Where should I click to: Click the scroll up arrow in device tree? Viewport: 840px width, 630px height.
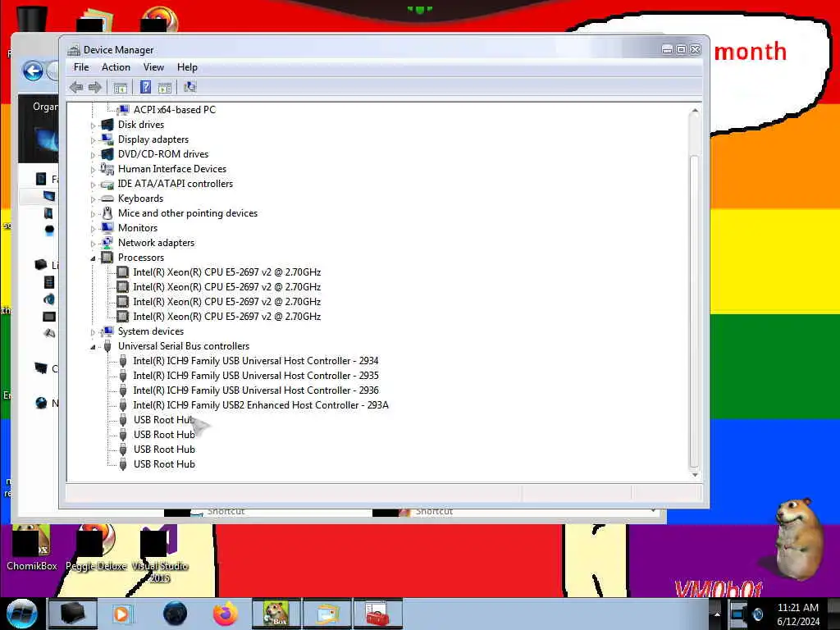694,111
